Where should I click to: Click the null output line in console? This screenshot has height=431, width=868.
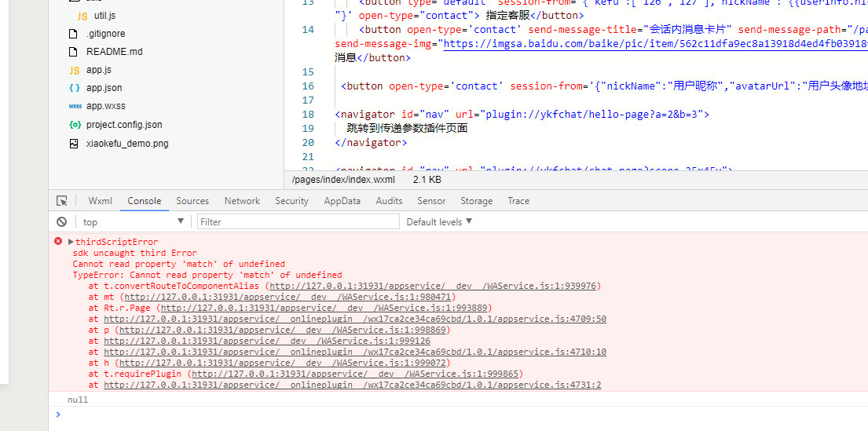click(x=78, y=400)
